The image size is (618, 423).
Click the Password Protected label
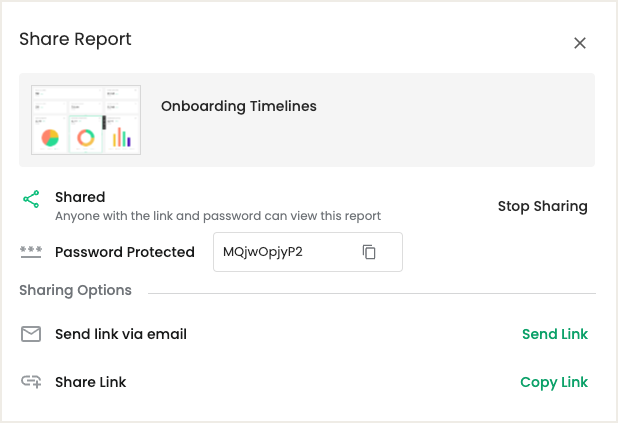(125, 252)
